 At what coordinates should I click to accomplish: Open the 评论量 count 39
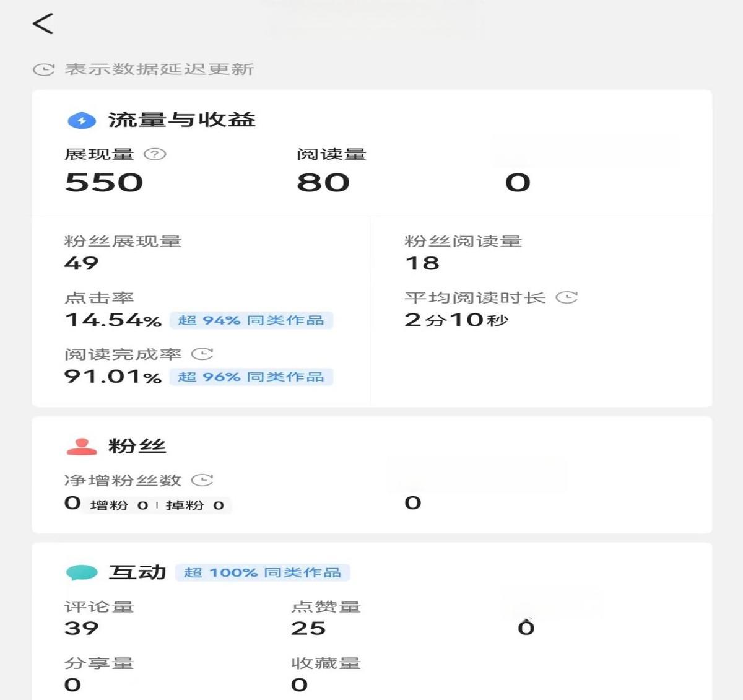coord(82,628)
